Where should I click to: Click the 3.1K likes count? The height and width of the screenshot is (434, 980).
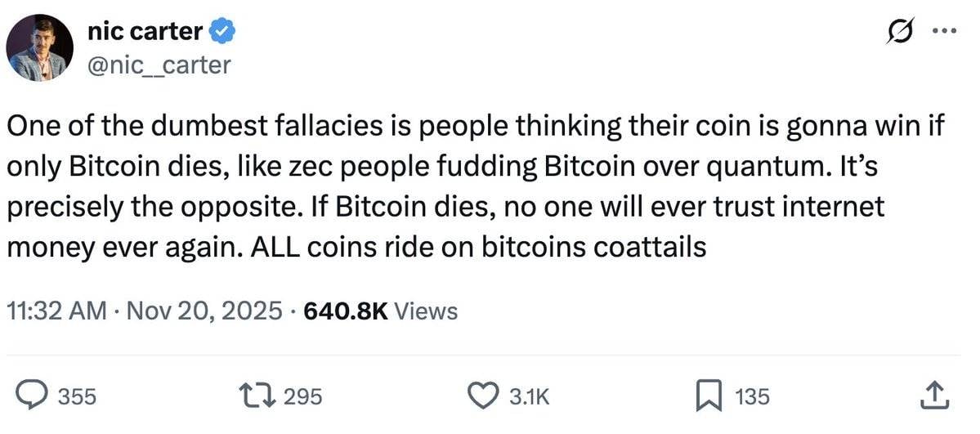click(x=530, y=396)
